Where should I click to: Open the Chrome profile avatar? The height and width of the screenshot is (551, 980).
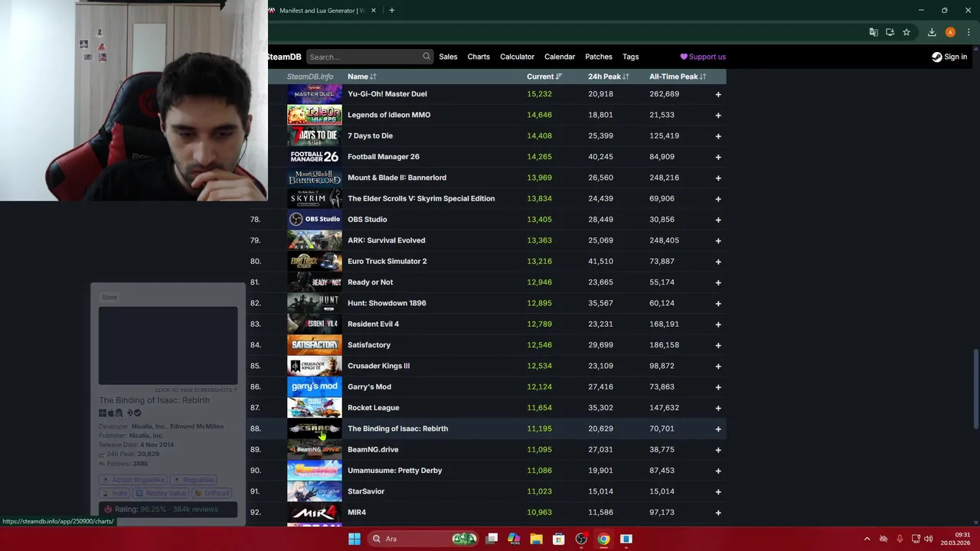950,32
